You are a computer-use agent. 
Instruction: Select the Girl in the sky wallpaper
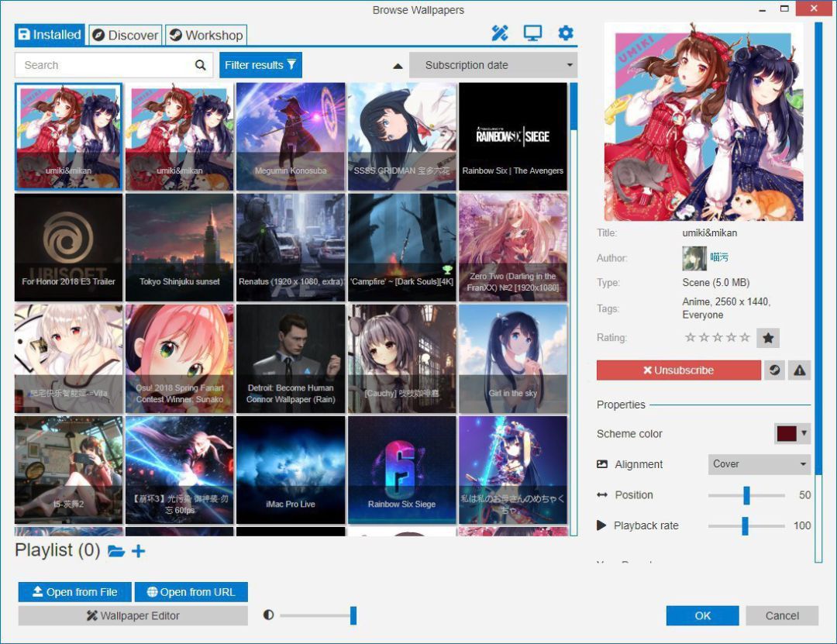pyautogui.click(x=513, y=359)
